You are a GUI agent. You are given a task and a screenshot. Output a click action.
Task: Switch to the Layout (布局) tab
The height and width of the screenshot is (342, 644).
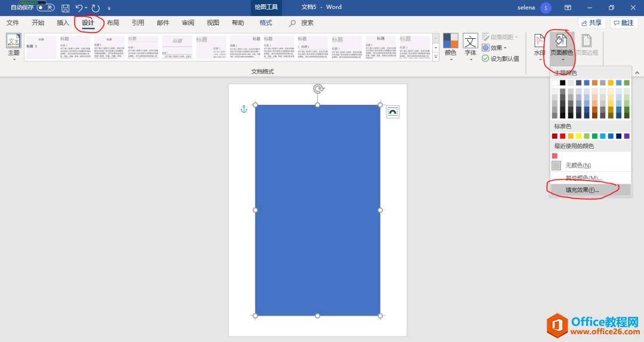coord(113,23)
